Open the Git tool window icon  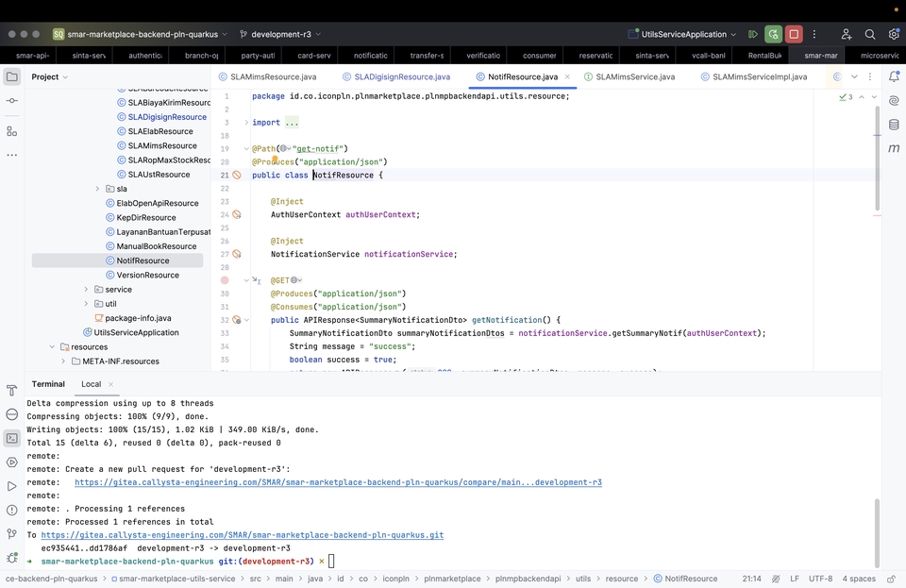point(11,533)
